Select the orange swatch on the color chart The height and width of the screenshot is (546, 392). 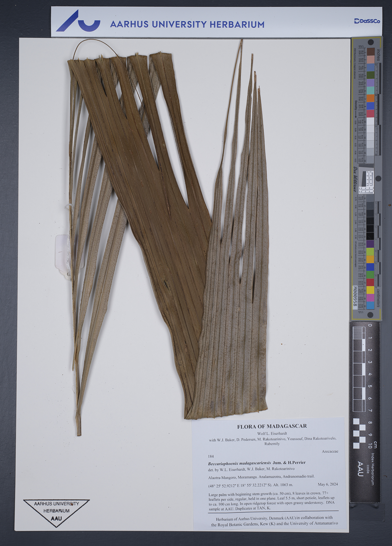[370, 98]
